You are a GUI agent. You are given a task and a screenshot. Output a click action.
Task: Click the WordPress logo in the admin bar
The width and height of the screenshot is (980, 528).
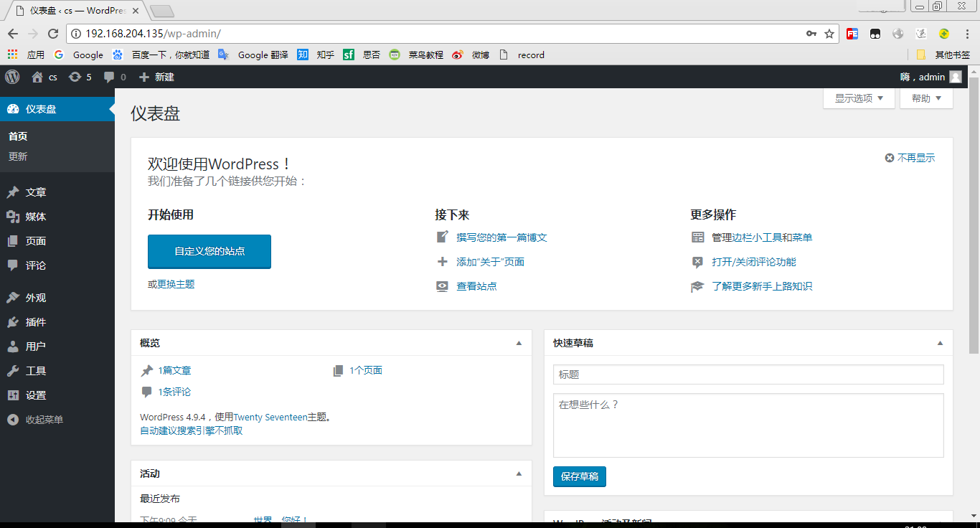(x=11, y=77)
